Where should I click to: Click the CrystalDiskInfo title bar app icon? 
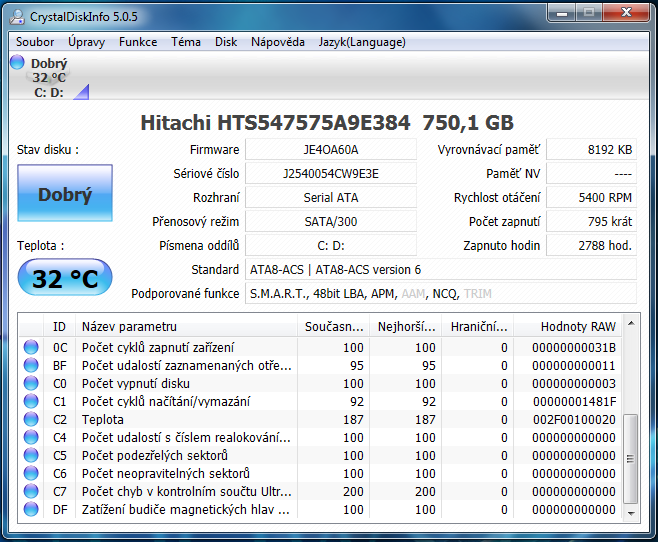pos(17,14)
